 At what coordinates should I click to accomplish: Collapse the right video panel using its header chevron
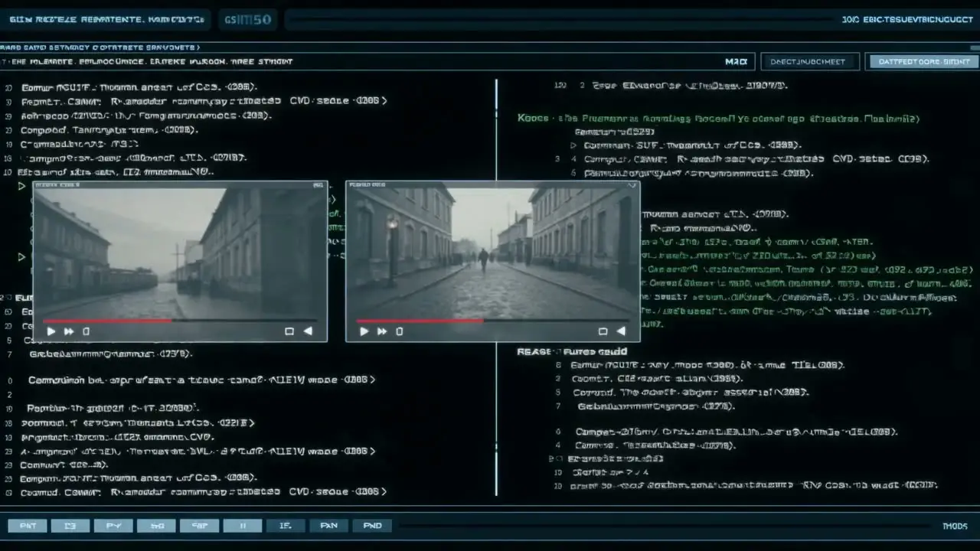tap(632, 185)
